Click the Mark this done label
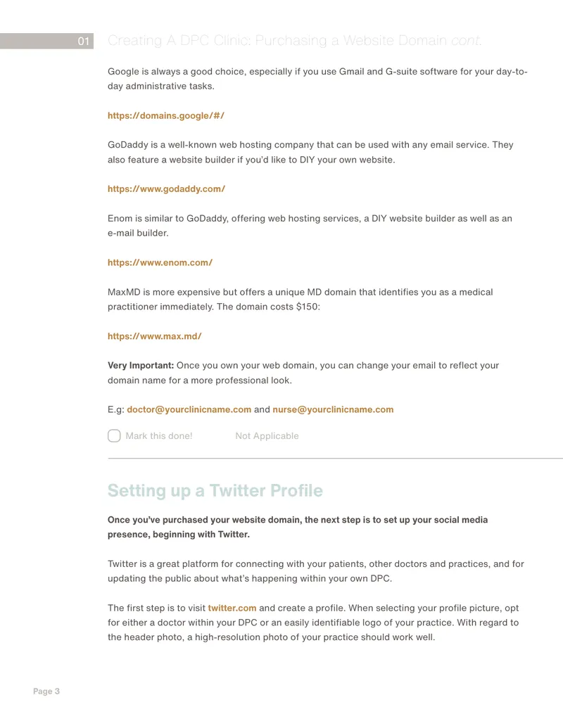 click(x=159, y=436)
